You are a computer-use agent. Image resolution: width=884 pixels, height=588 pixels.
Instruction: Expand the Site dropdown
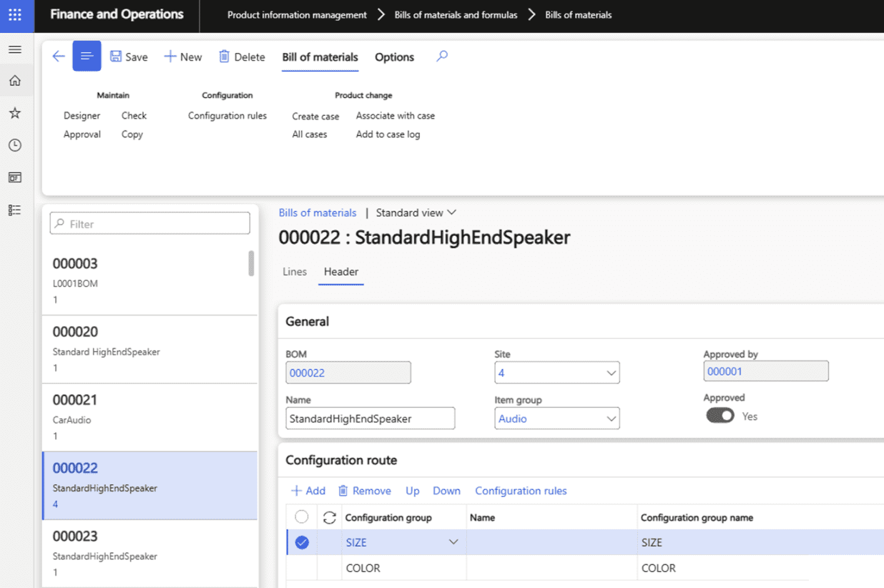(x=611, y=373)
